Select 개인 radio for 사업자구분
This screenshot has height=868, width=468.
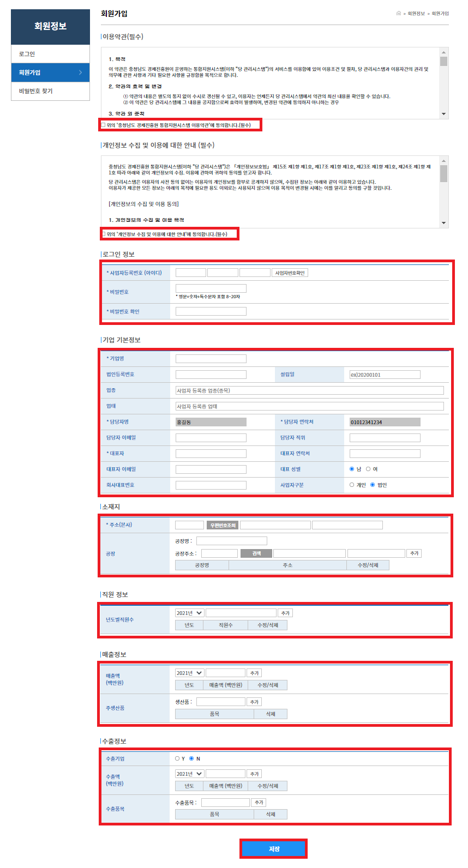352,485
